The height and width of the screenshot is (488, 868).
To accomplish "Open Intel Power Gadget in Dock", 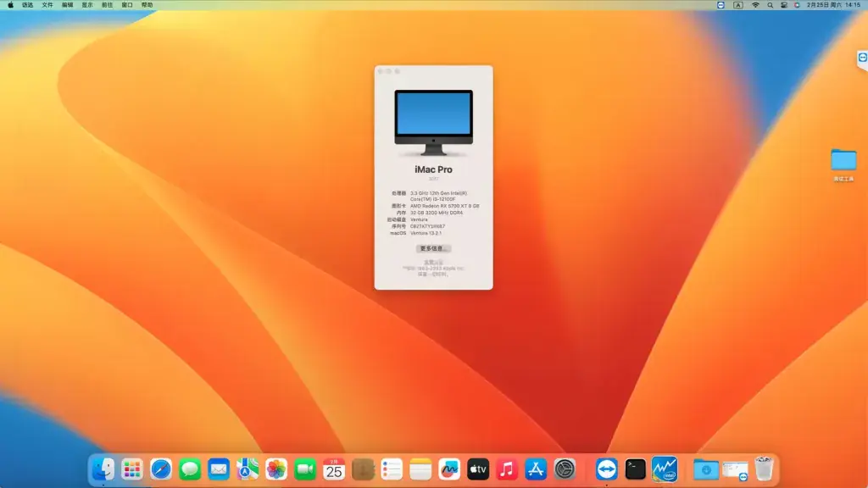I will pos(665,469).
